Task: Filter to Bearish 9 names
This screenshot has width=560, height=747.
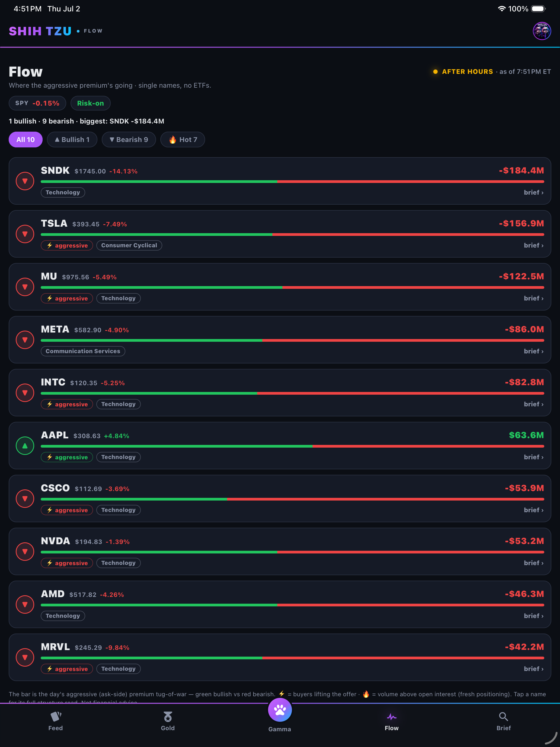Action: point(129,140)
